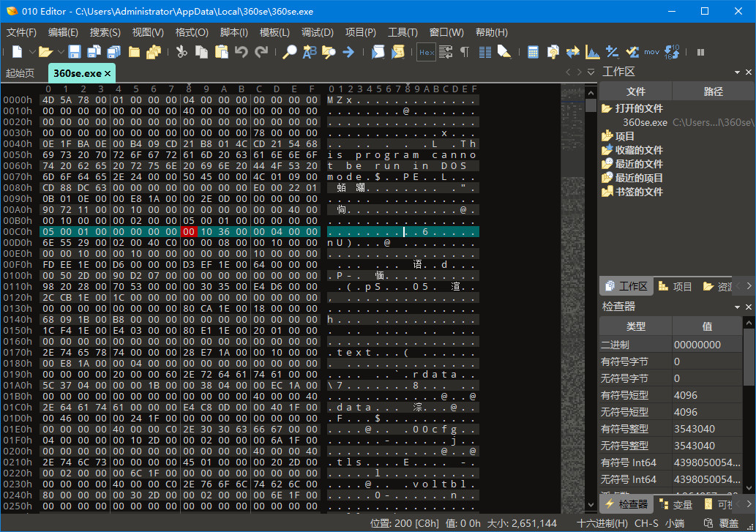
Task: Close the 检查器 panel
Action: [x=748, y=307]
